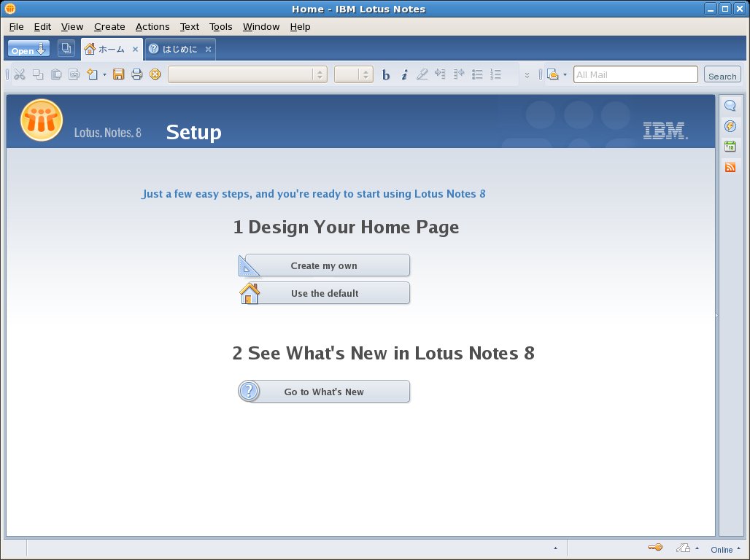Screen dimensions: 750x560
Task: Toggle bold text formatting
Action: click(x=386, y=74)
